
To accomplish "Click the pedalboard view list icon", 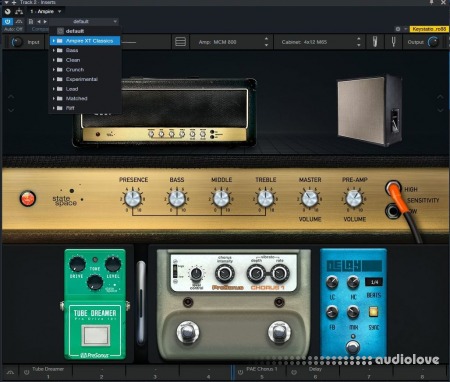I will click(180, 42).
